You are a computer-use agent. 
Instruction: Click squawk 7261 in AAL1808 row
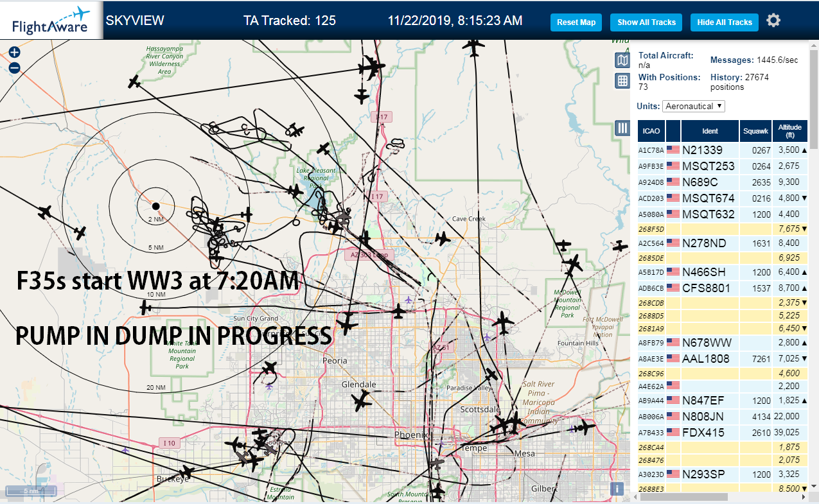pyautogui.click(x=761, y=359)
